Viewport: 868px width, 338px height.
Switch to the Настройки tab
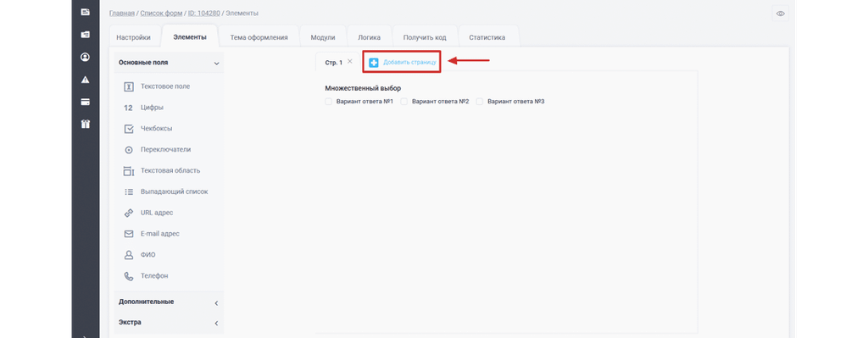133,37
